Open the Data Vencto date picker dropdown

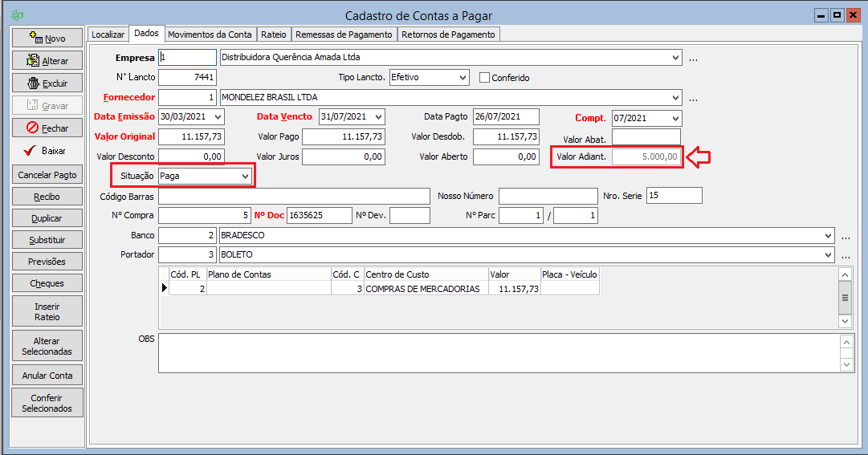[378, 118]
